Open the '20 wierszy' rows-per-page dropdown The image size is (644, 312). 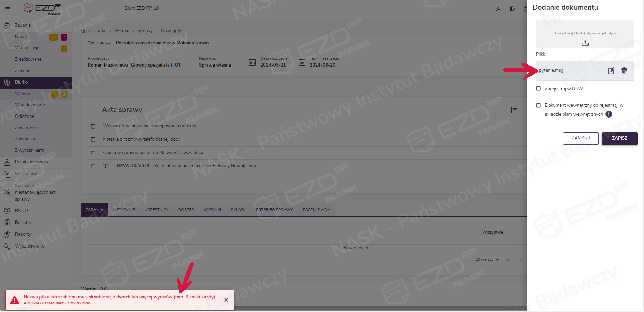[487, 260]
